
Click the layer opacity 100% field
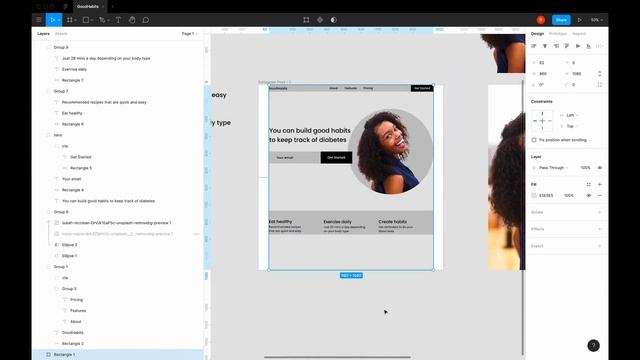point(585,168)
